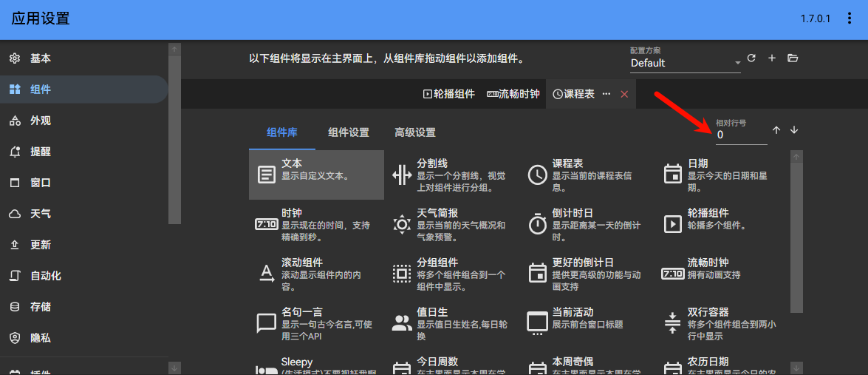Screen dimensions: 868x375
Task: Open the profile folder icon
Action: click(793, 58)
